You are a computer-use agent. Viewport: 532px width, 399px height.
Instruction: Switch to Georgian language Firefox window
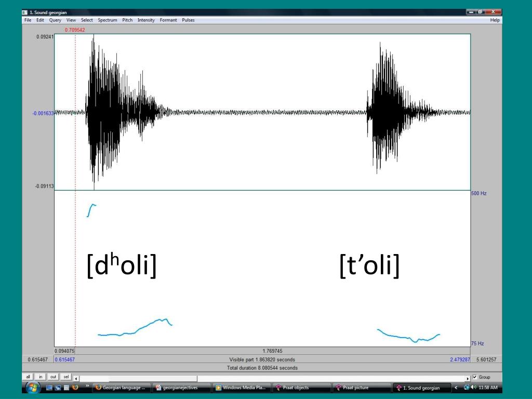122,388
